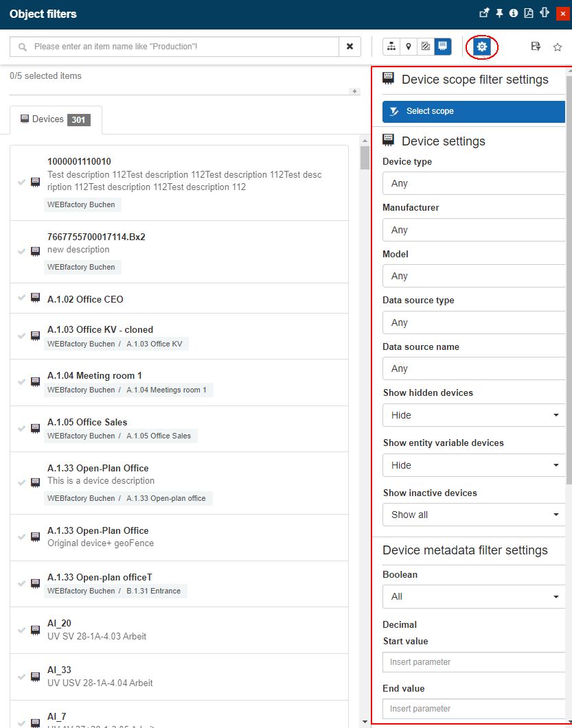Pin the Object filters panel
Image resolution: width=572 pixels, height=728 pixels.
499,13
